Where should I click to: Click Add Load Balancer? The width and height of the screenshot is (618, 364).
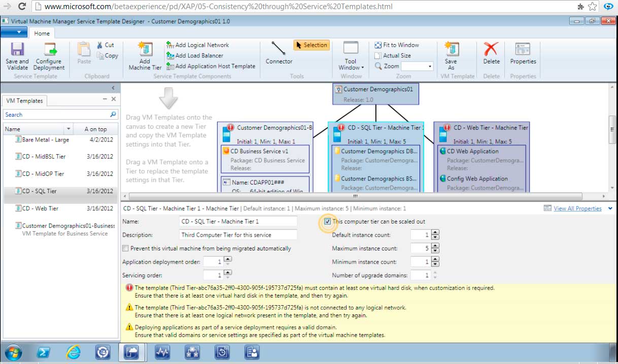pos(195,56)
